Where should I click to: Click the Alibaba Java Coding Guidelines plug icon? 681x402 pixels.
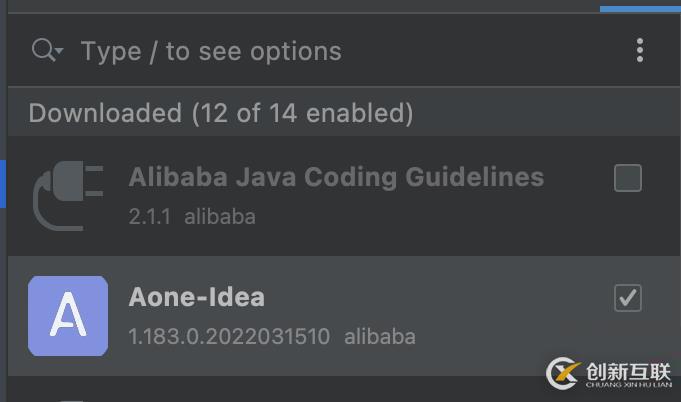click(68, 196)
